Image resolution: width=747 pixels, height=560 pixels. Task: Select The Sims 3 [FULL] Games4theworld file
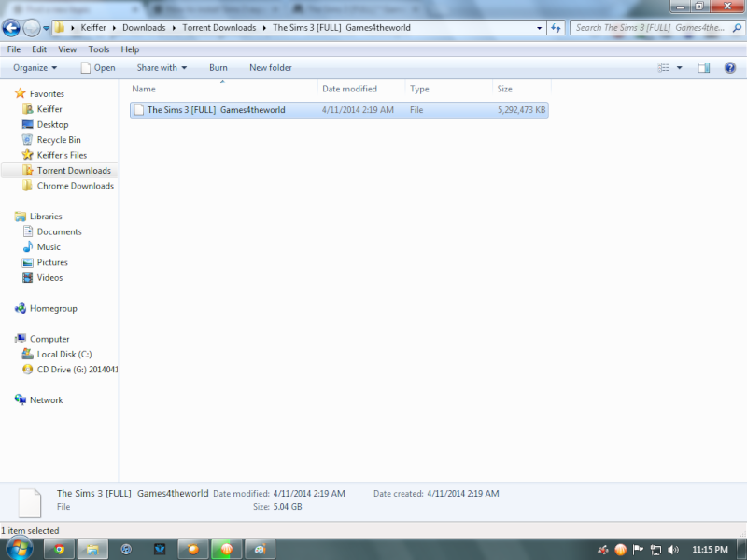(x=339, y=110)
